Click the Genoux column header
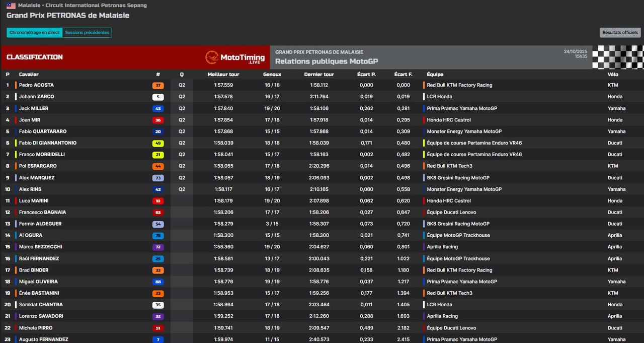 point(272,75)
